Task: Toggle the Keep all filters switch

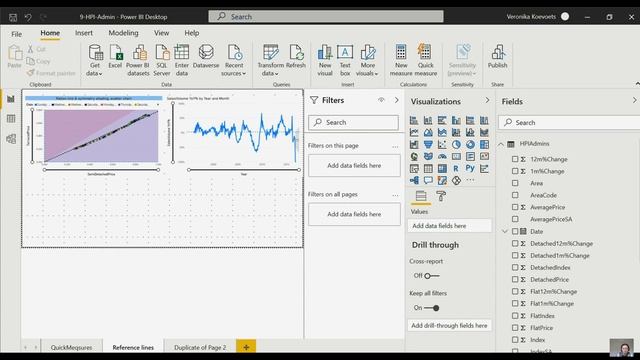Action: [432, 308]
